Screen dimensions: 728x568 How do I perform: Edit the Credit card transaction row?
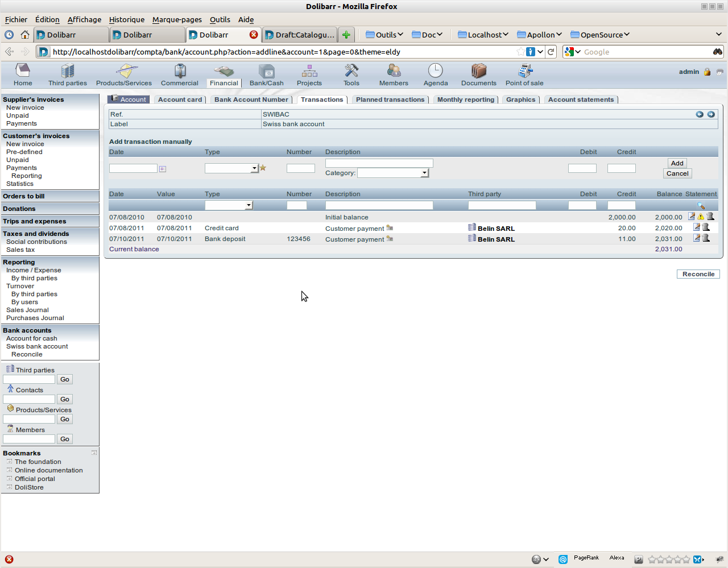pos(696,227)
